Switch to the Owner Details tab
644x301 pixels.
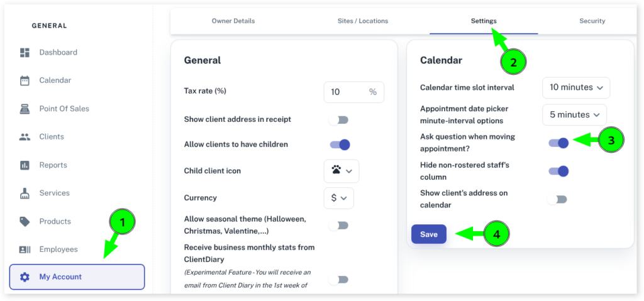[233, 21]
